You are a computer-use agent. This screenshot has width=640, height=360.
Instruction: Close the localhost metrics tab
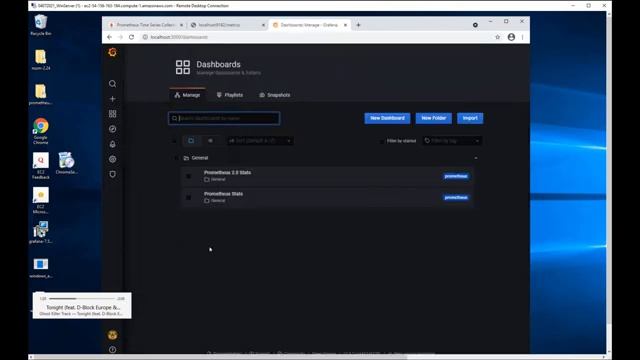point(263,25)
